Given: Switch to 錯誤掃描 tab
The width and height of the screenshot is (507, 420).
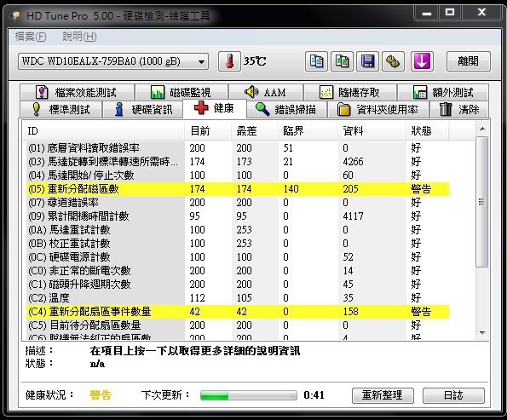Looking at the screenshot, I should point(286,109).
